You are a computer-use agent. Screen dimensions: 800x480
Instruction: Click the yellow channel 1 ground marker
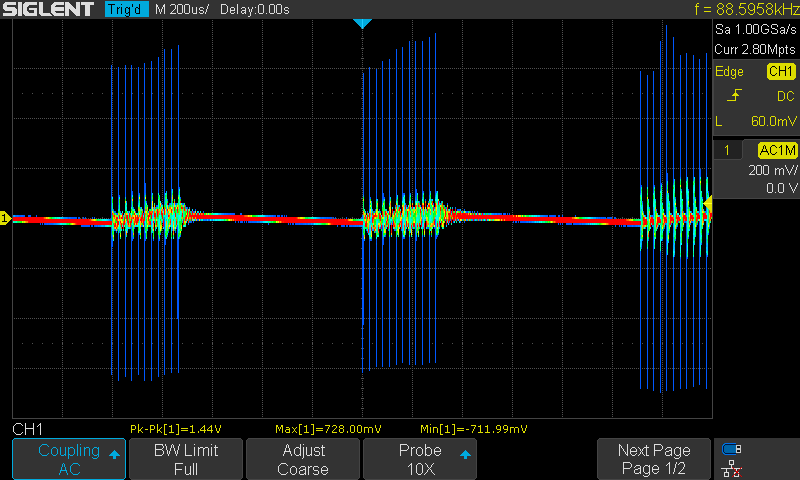(x=5, y=218)
